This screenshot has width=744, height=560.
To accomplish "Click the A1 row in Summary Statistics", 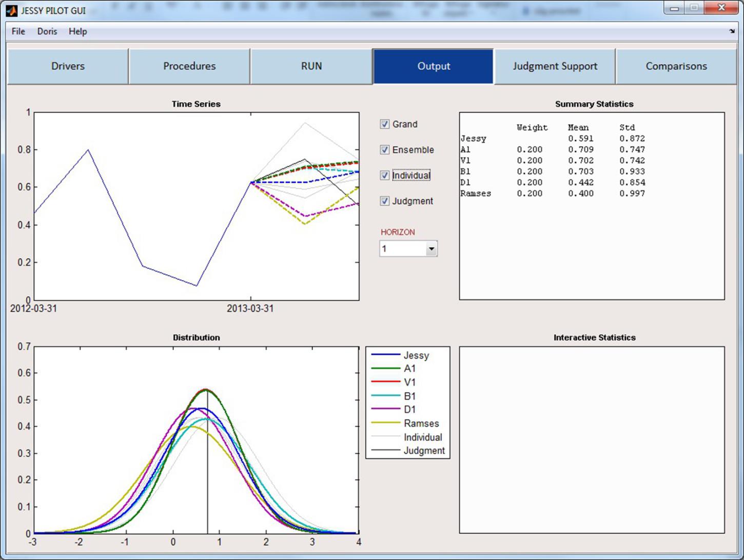I will (x=553, y=150).
